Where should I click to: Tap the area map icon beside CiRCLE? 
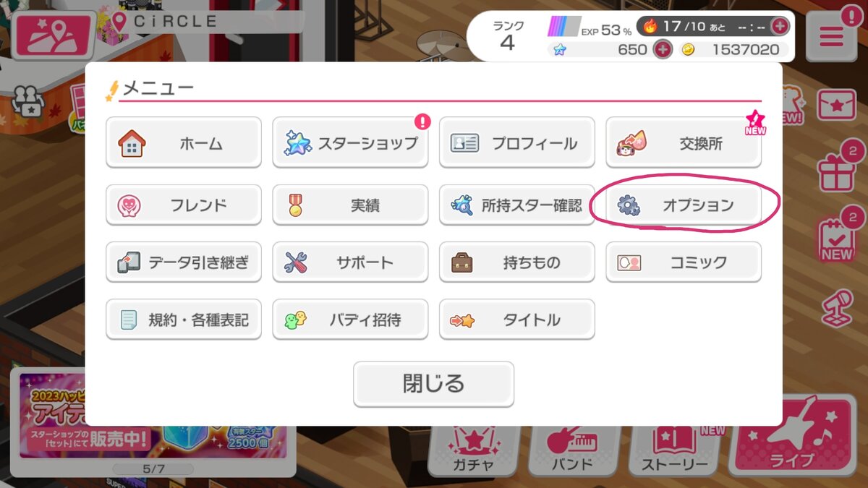(x=54, y=36)
